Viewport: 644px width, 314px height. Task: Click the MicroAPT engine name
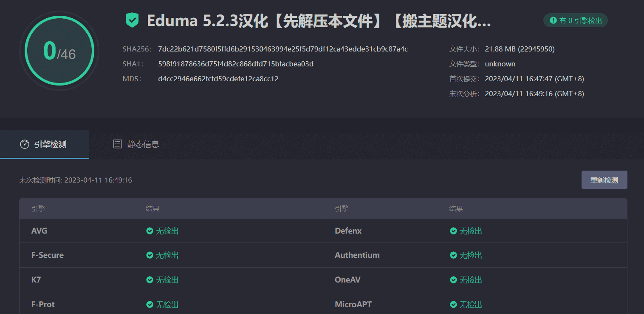coord(353,305)
